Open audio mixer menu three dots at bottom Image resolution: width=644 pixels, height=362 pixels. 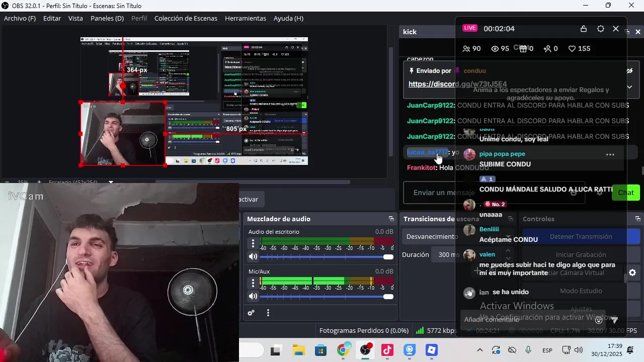point(268,313)
